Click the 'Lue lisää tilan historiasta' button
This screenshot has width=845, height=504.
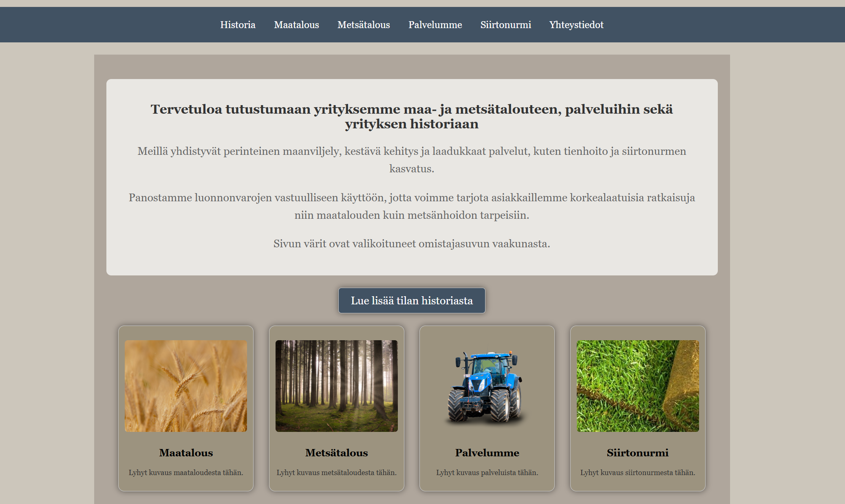(411, 300)
